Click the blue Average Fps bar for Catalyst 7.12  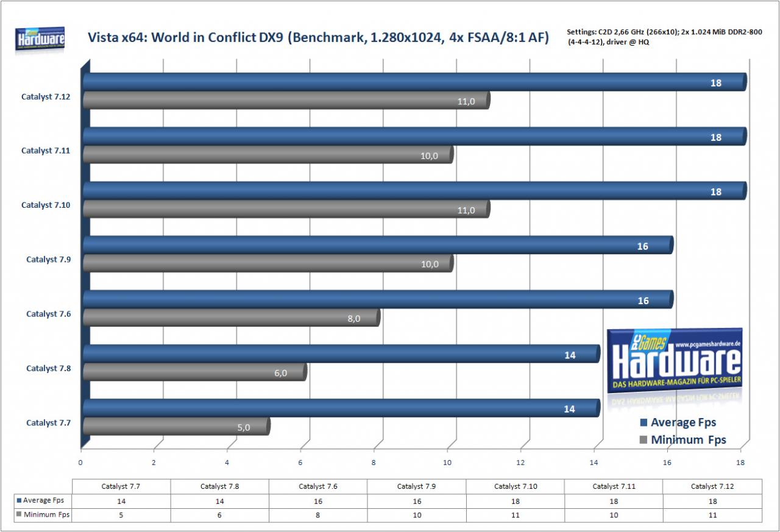click(414, 82)
